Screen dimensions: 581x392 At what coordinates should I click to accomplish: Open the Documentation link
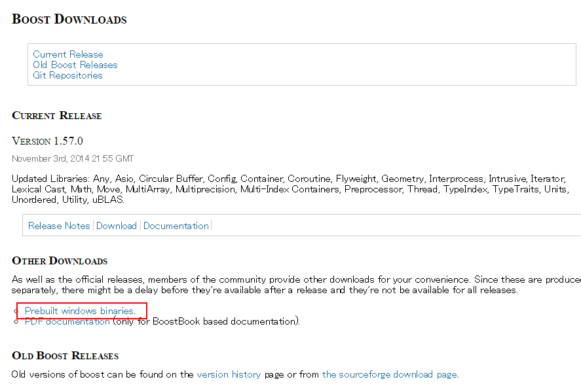pyautogui.click(x=176, y=226)
